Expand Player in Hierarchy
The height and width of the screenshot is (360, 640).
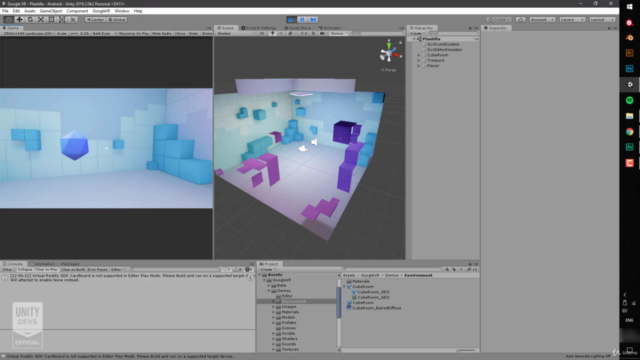(x=418, y=65)
